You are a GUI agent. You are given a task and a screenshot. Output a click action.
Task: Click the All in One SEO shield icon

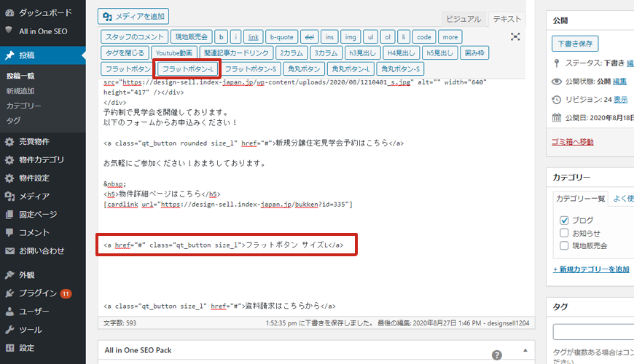pos(9,31)
